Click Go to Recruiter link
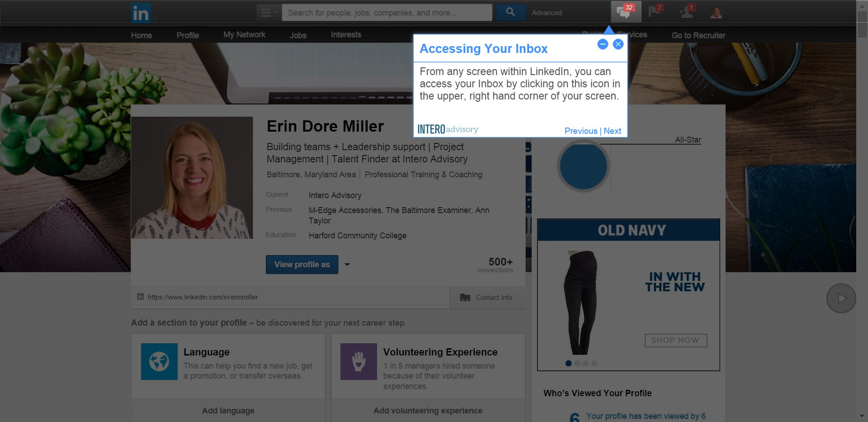Viewport: 868px width, 422px height. point(698,35)
